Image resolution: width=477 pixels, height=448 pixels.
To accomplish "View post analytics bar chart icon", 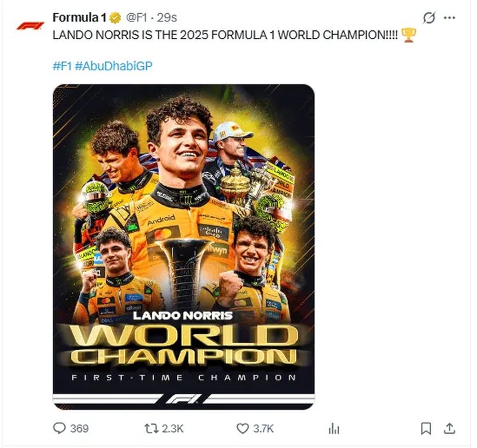I will pos(334,428).
